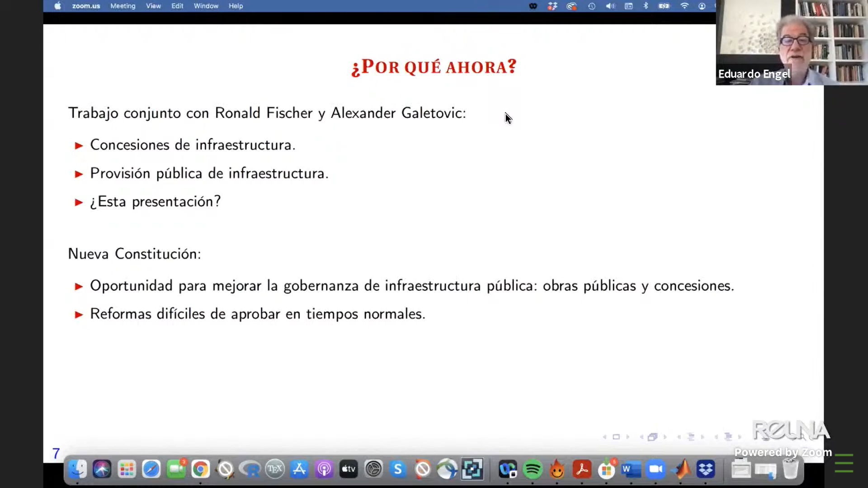Click the user account icon in menu bar

[702, 6]
